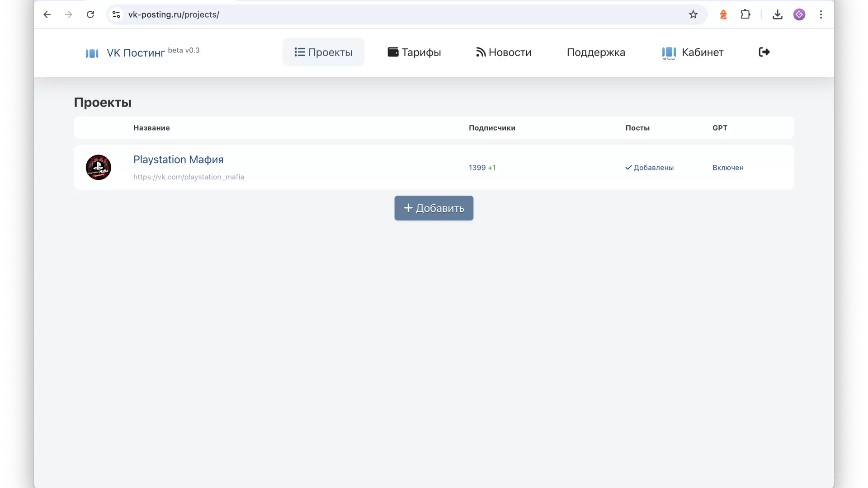Open the Проекты navigation tab

[x=323, y=52]
